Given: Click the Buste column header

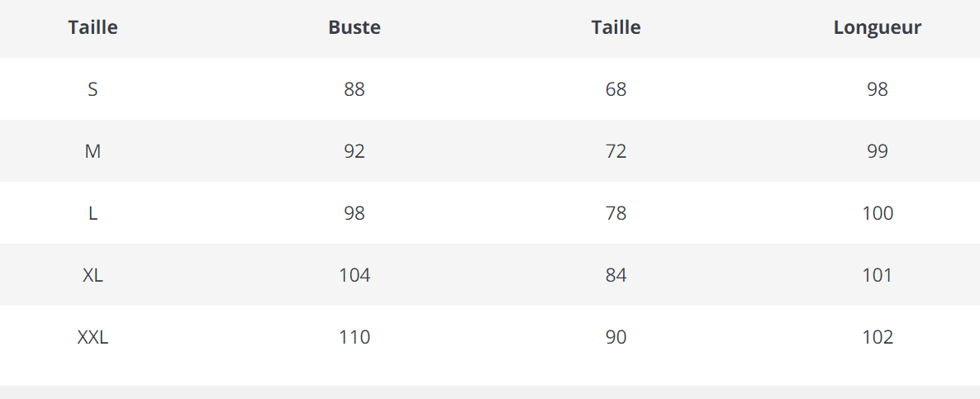Looking at the screenshot, I should pyautogui.click(x=354, y=27).
